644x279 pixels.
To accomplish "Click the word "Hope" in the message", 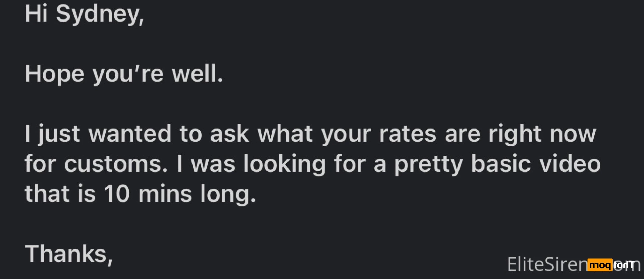I will coord(54,74).
